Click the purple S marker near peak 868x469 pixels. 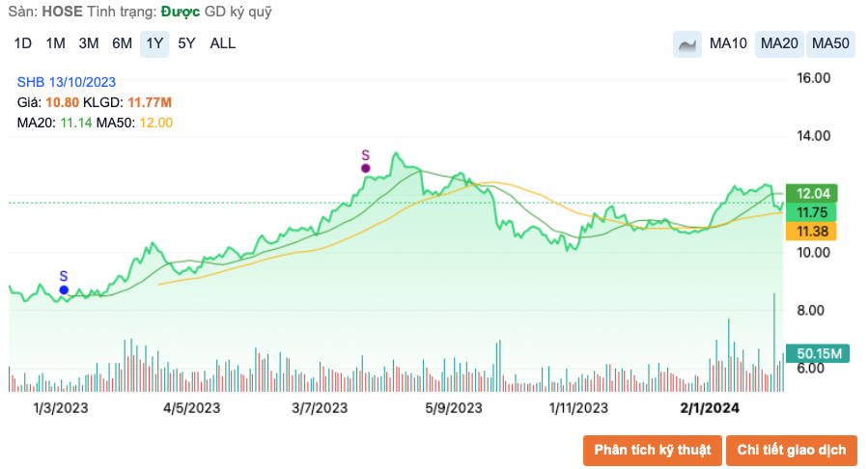coord(366,168)
